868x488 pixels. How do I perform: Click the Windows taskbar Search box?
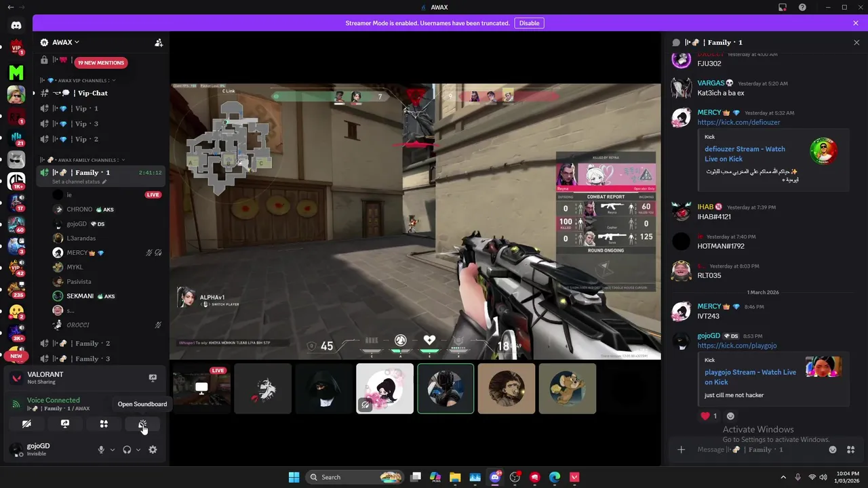click(353, 477)
